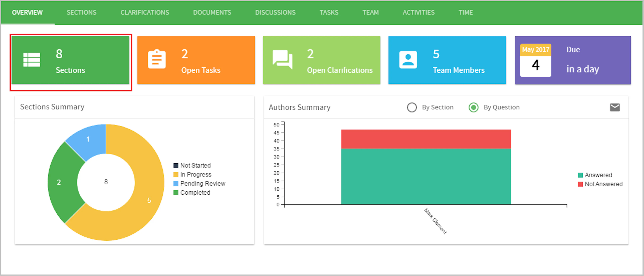Image resolution: width=644 pixels, height=276 pixels.
Task: Switch to the Activities tab
Action: click(x=418, y=12)
